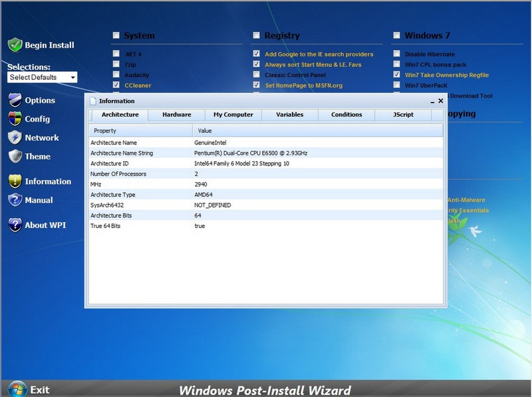Screen dimensions: 532x397
Task: Click the Config menu label
Action: (37, 119)
